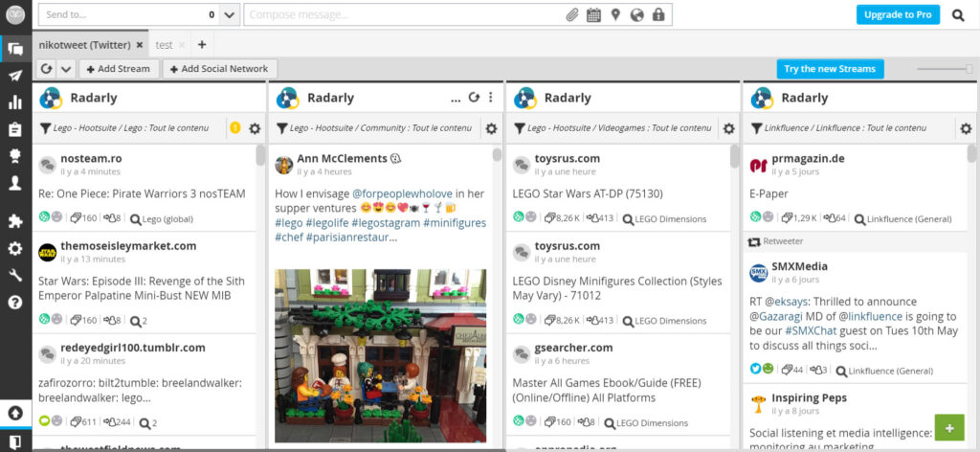
Task: Click the nosteam.ro post title
Action: 142,193
